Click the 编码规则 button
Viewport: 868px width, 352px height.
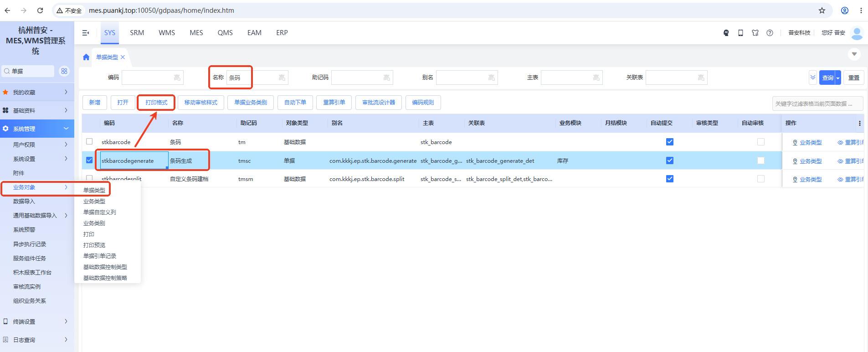tap(423, 103)
